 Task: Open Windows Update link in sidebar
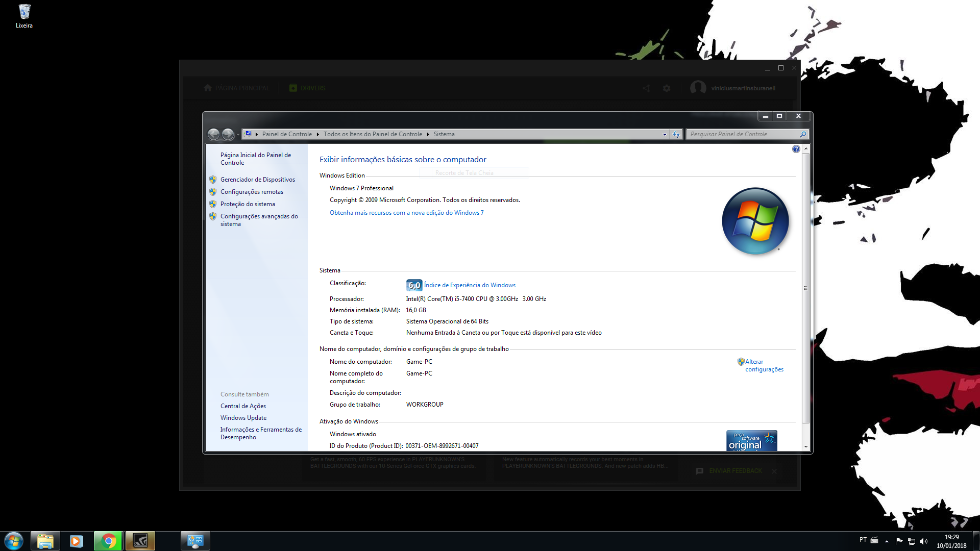(243, 418)
